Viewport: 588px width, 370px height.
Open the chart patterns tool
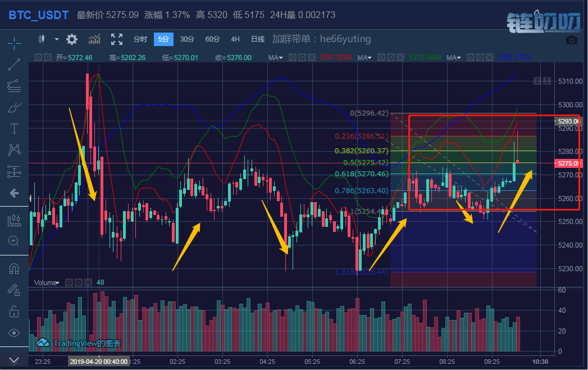click(14, 150)
